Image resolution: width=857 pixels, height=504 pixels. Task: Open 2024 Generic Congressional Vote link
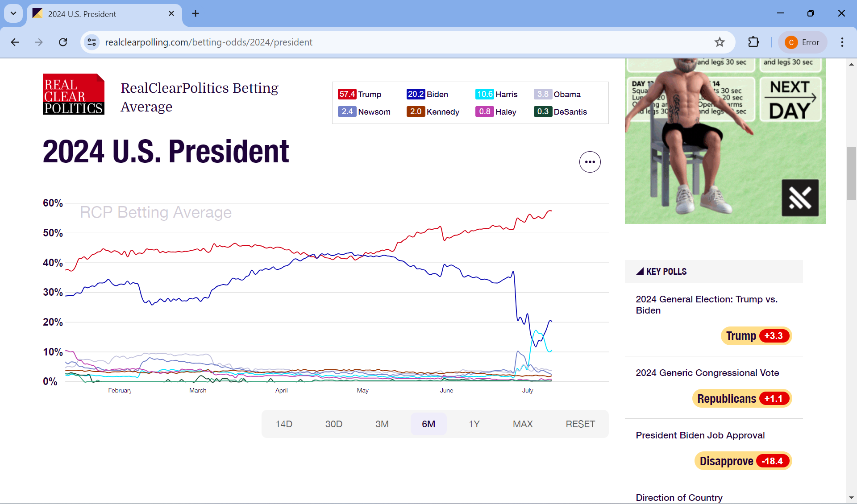[x=707, y=373]
